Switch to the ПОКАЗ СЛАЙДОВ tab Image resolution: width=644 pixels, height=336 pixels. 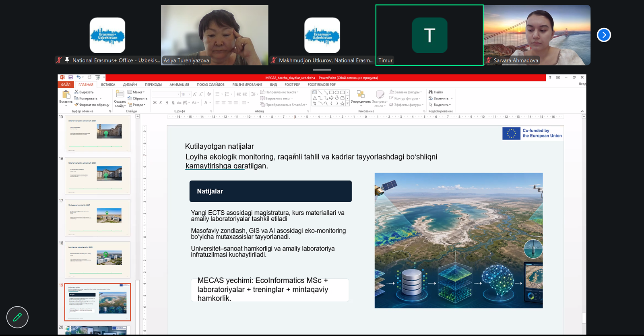click(x=211, y=85)
